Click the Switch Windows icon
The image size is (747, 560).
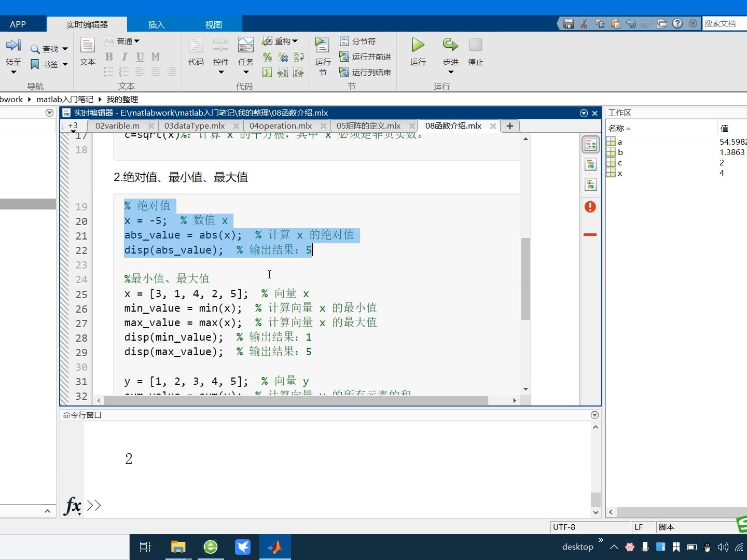tap(662, 24)
